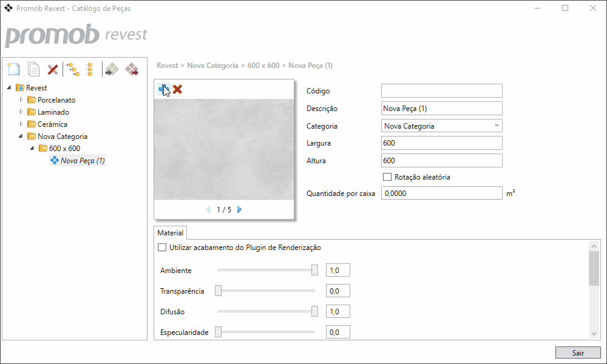This screenshot has width=607, height=364.
Task: Enable the Rotação aleatória checkbox
Action: 387,177
